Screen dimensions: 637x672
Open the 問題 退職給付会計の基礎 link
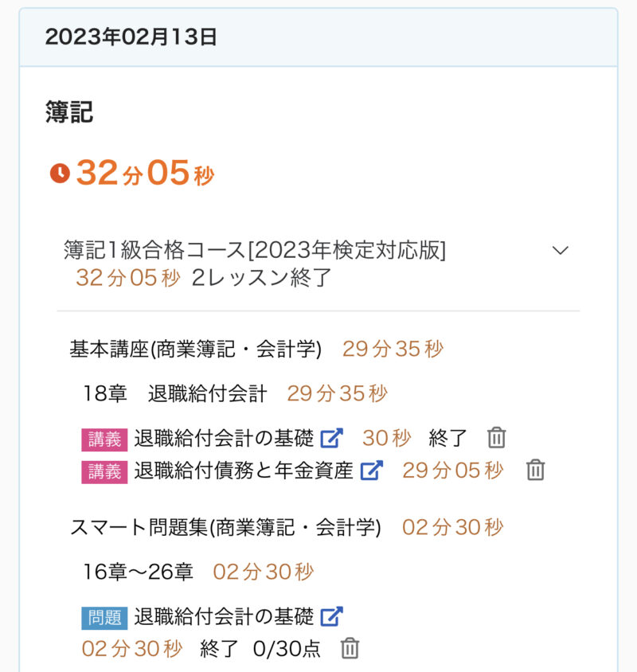(x=224, y=616)
